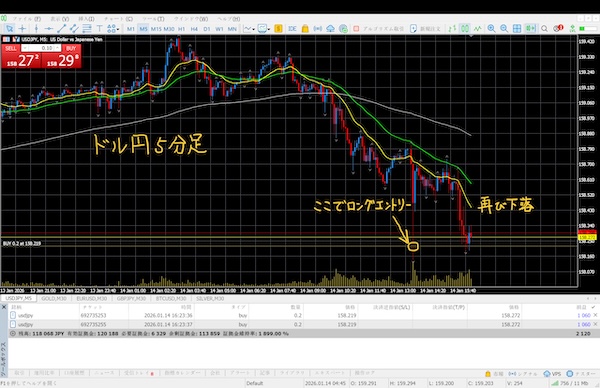Open the 表示 (V) menu
This screenshot has width=600, height=388.
coord(60,19)
